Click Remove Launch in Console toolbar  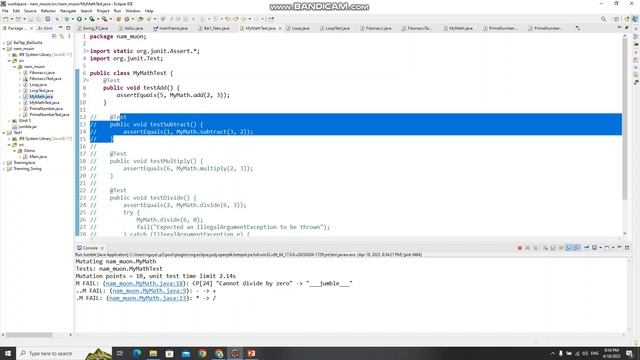pos(527,248)
